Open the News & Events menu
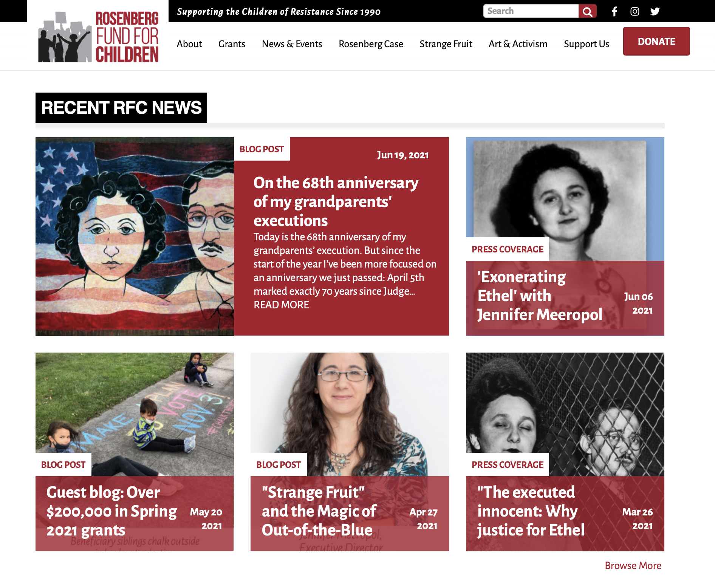Viewport: 715px width, 588px height. coord(292,44)
